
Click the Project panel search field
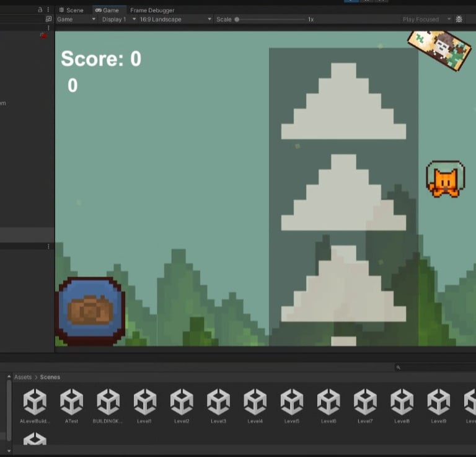click(435, 368)
